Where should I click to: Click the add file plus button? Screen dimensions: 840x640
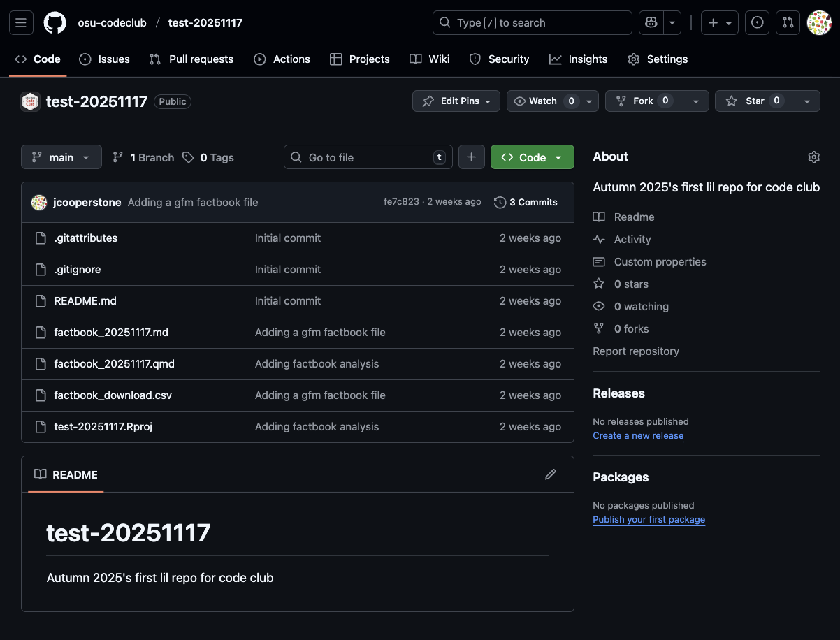click(471, 157)
